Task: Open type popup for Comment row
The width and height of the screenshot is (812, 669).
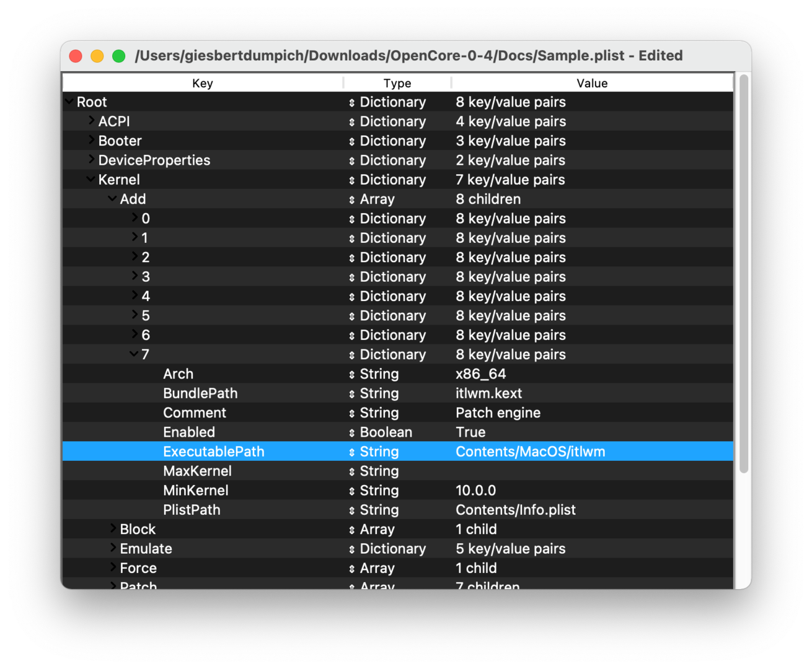Action: [x=351, y=413]
